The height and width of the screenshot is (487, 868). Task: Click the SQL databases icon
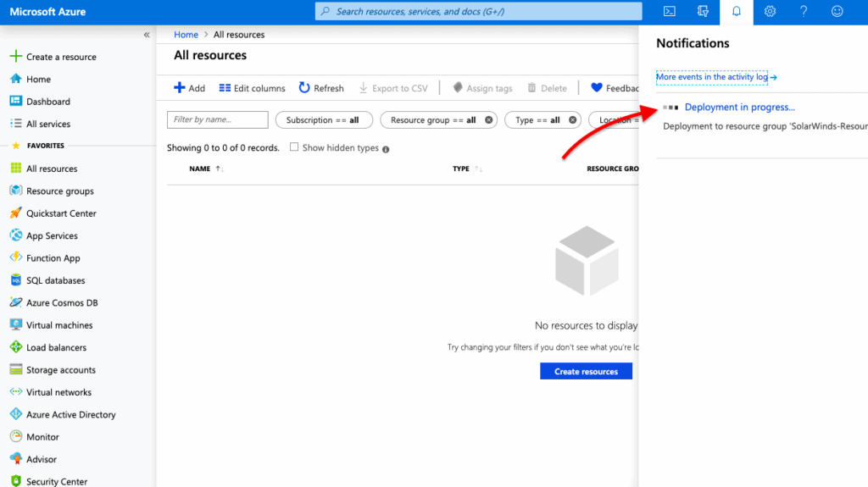coord(16,280)
